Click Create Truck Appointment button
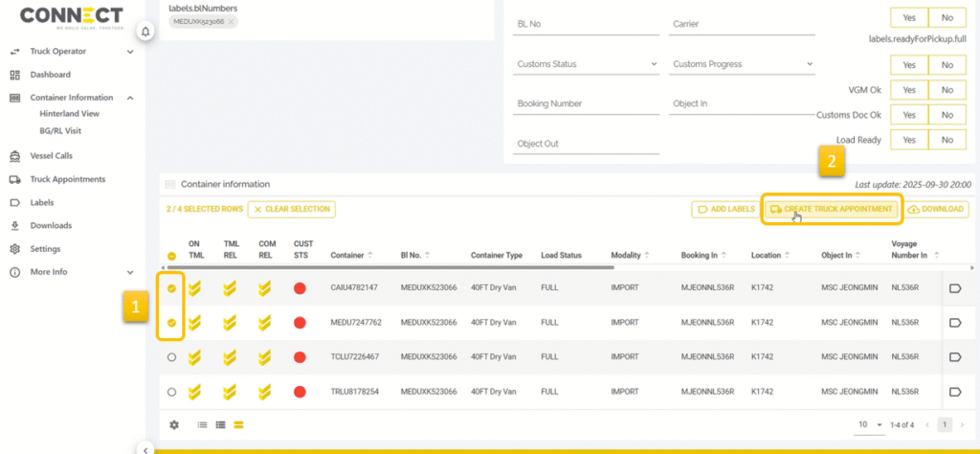The height and width of the screenshot is (454, 980). [x=832, y=209]
